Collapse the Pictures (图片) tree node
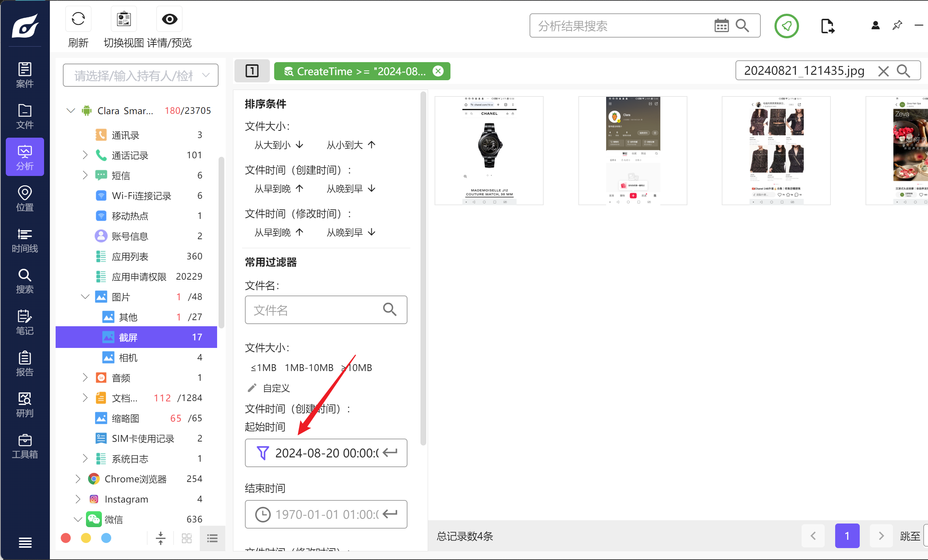 [85, 297]
